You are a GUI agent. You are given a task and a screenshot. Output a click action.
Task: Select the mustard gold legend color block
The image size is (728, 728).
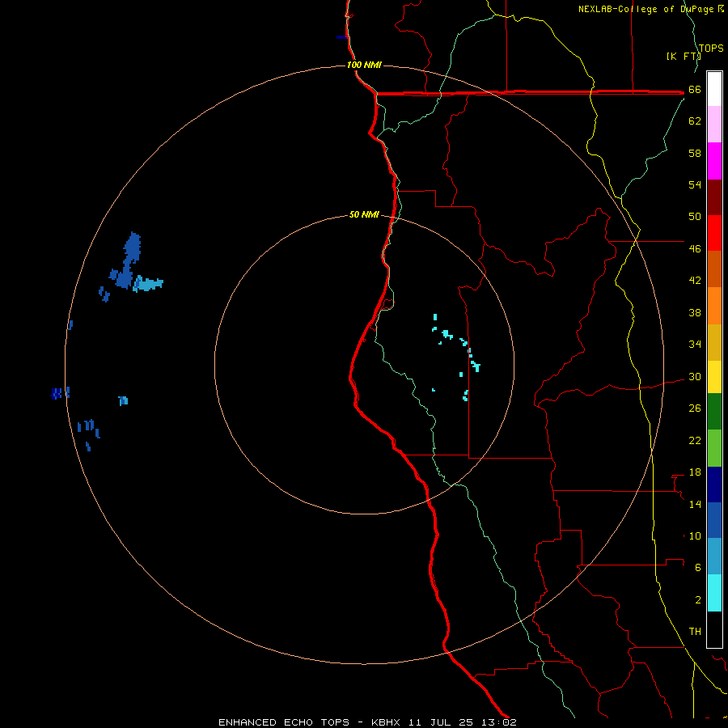[x=714, y=342]
